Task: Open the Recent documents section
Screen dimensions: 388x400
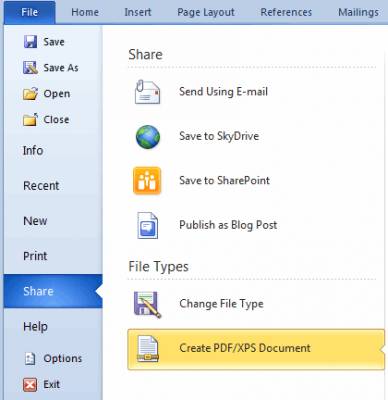Action: (x=41, y=185)
